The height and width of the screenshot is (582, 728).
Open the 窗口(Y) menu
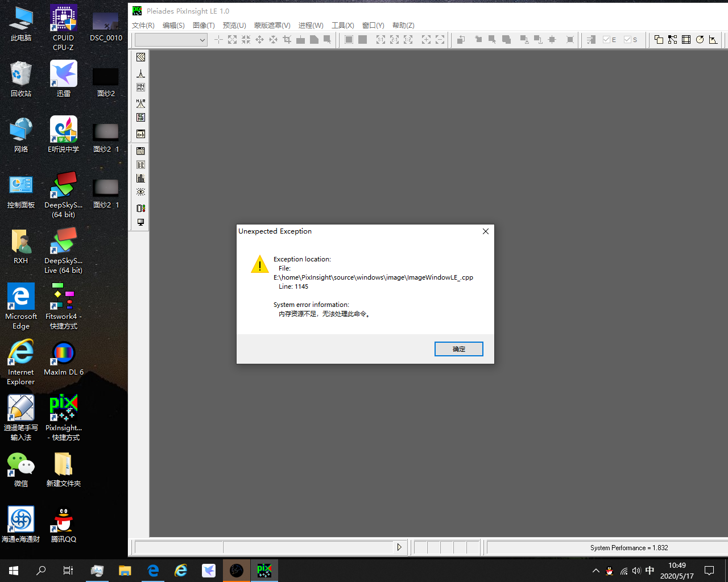coord(373,26)
